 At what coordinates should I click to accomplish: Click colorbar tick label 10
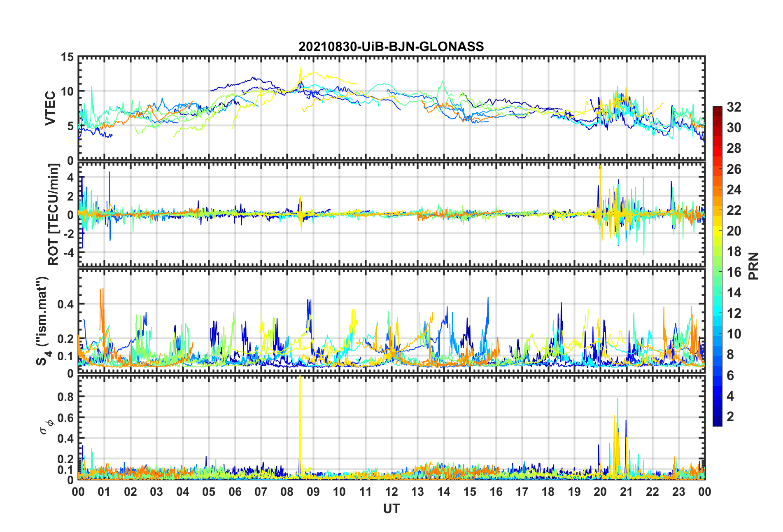click(734, 334)
